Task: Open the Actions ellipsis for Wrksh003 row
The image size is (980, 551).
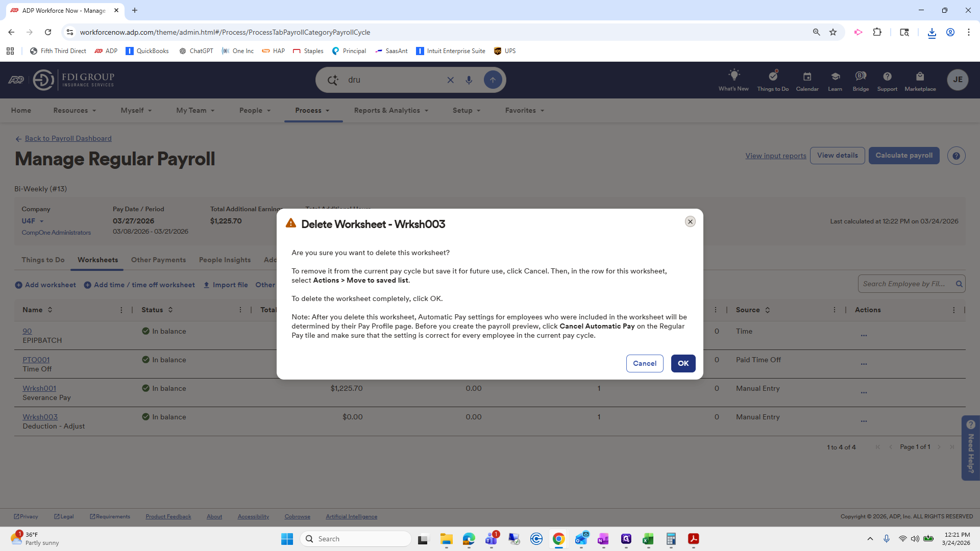Action: [x=864, y=421]
